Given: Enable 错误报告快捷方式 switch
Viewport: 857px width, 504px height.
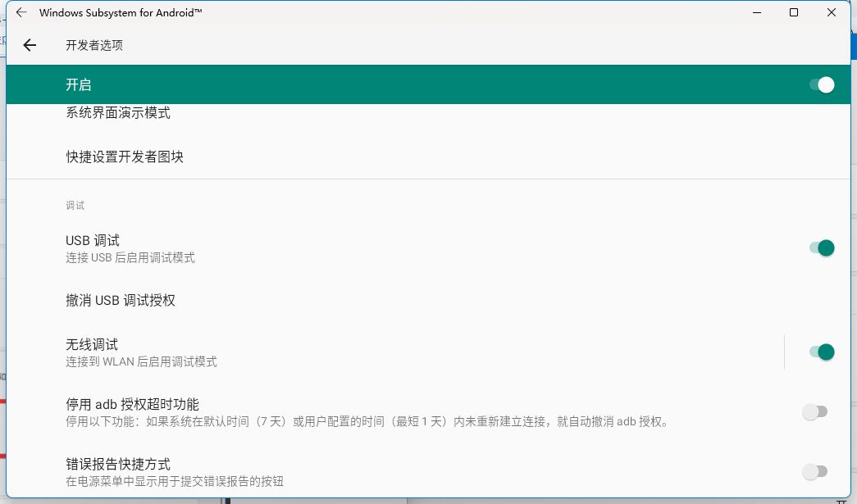Looking at the screenshot, I should tap(815, 471).
